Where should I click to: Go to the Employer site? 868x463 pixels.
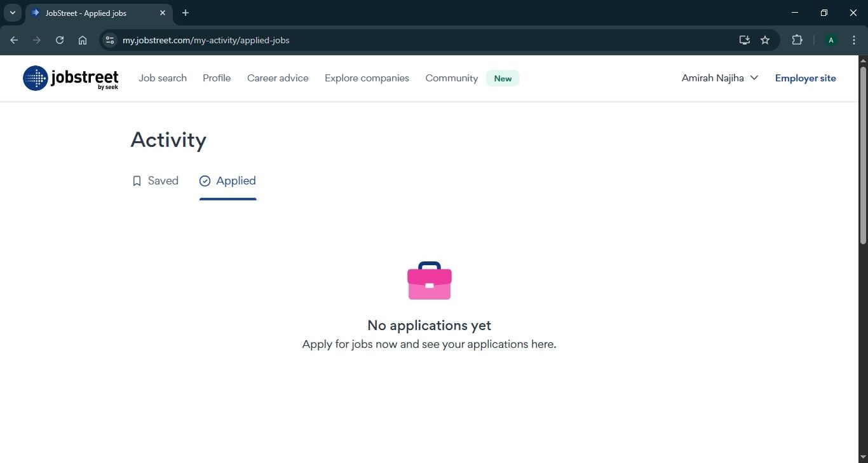click(x=805, y=78)
